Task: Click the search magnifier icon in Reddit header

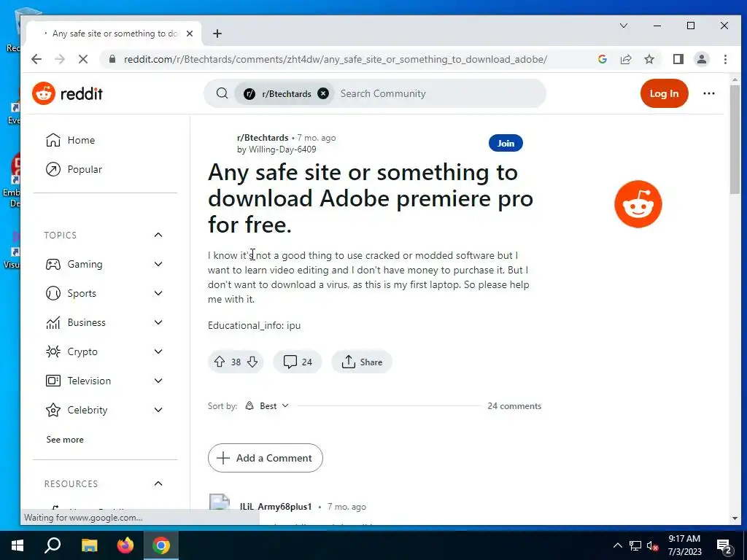Action: [222, 93]
